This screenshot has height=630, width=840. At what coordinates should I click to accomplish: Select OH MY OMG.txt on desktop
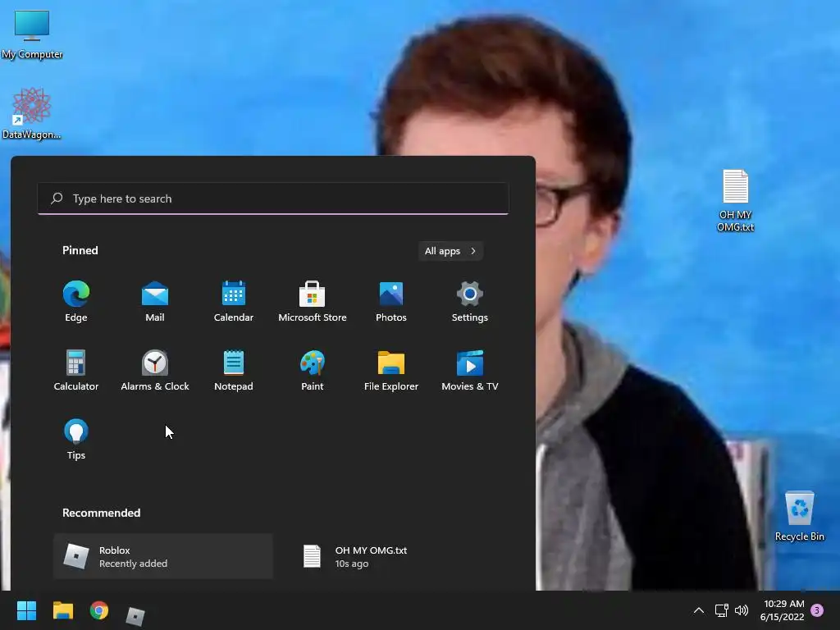(x=736, y=200)
